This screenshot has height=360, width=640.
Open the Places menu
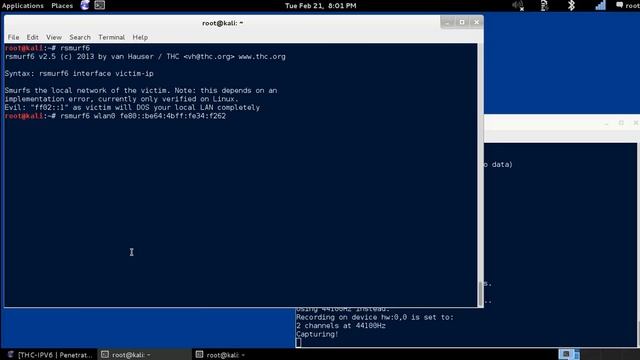(62, 6)
